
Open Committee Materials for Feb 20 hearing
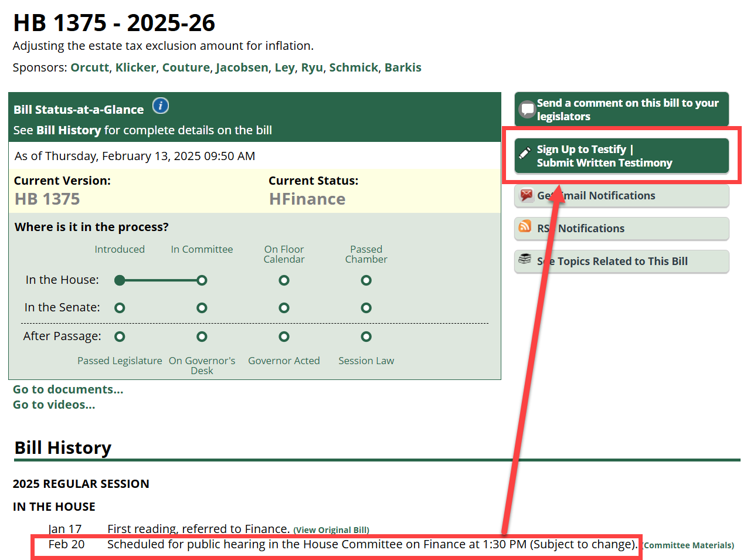point(688,545)
